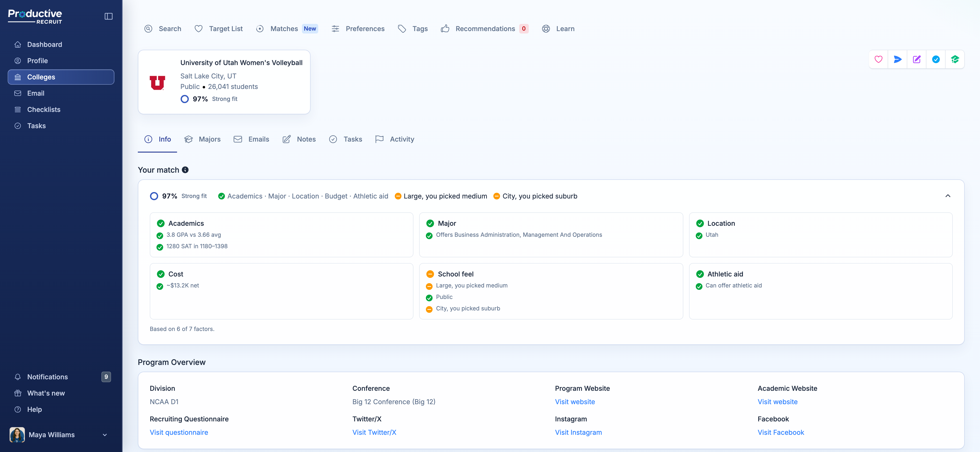The image size is (980, 452).
Task: Click Maya Williams profile avatar
Action: pyautogui.click(x=17, y=435)
